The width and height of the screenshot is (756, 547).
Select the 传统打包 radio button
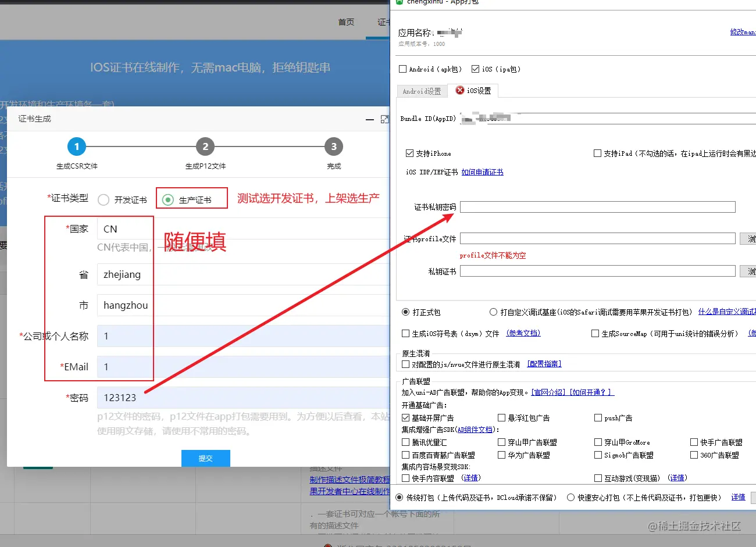click(400, 498)
